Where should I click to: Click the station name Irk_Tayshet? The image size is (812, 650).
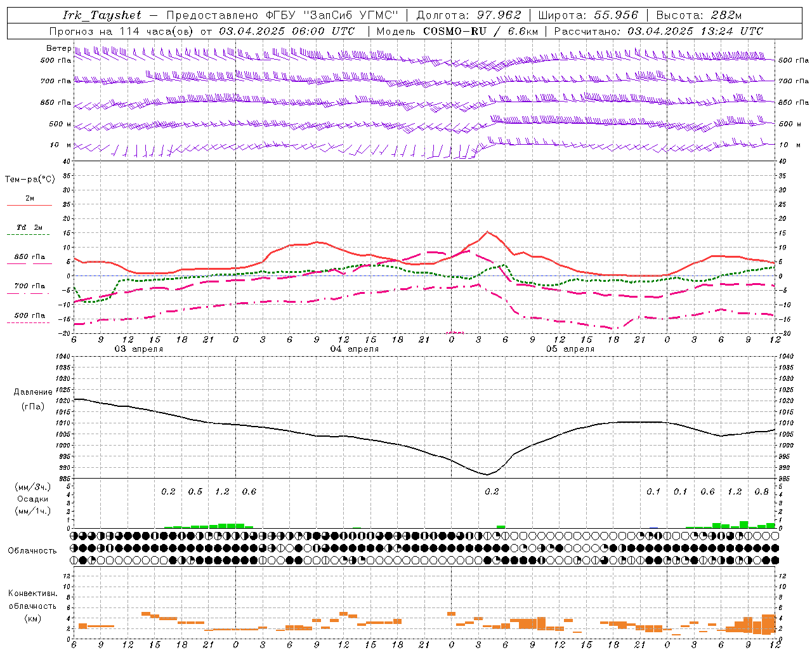click(x=102, y=15)
